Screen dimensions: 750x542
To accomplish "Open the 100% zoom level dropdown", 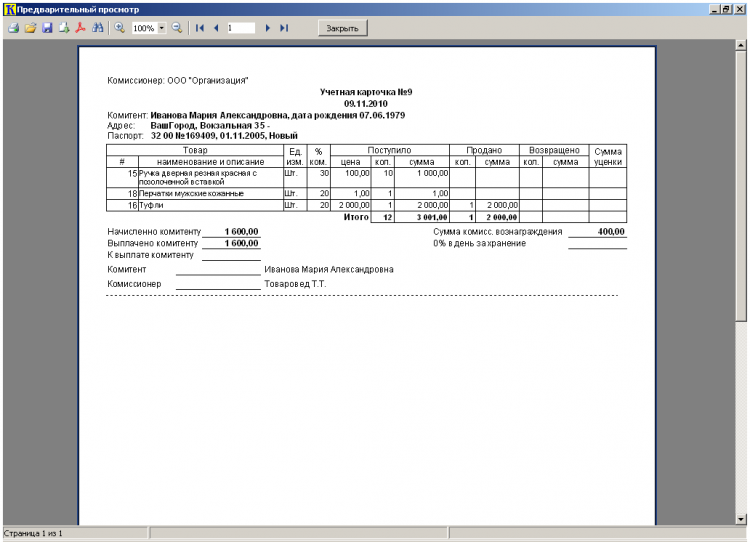I will coord(162,28).
